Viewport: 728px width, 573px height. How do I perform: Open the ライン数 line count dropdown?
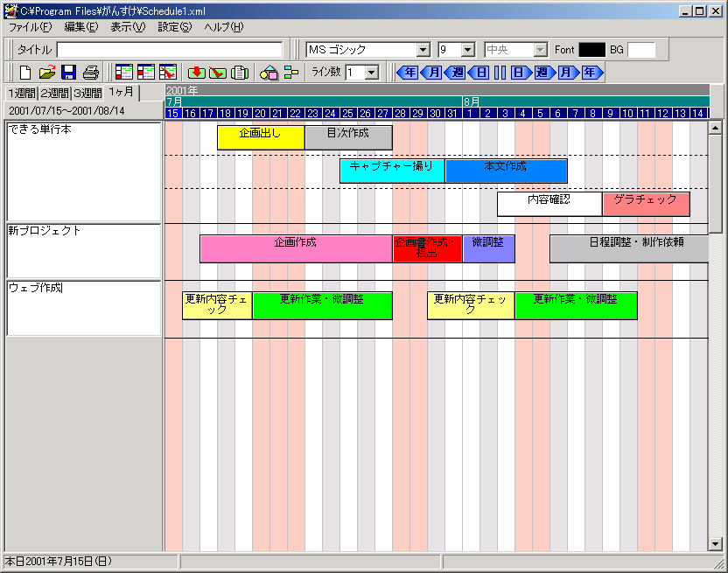[371, 73]
